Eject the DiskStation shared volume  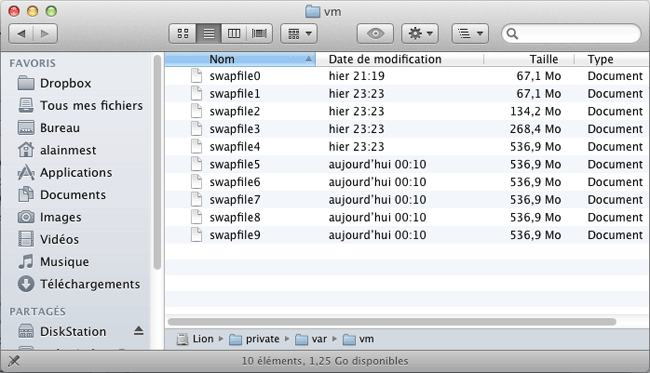(x=138, y=331)
